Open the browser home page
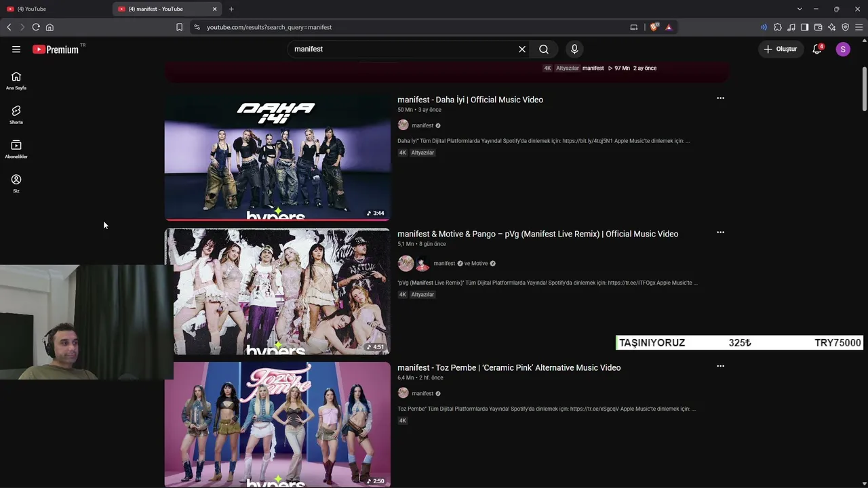The image size is (868, 488). click(x=50, y=27)
